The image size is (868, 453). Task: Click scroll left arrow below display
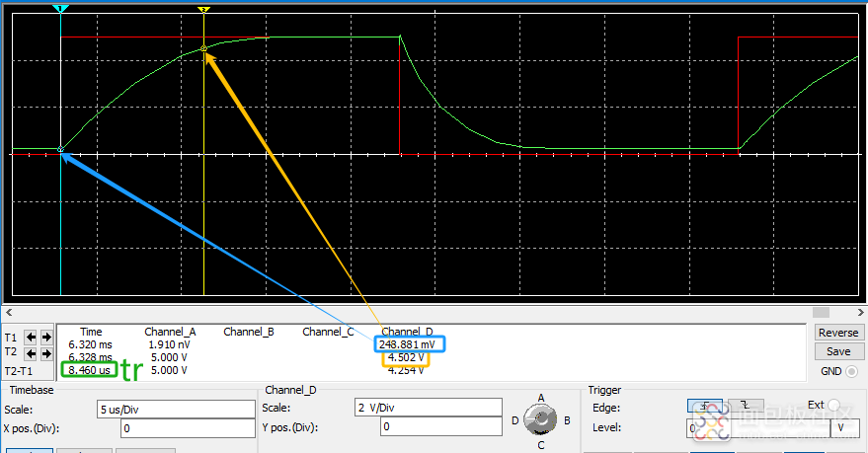(8, 313)
